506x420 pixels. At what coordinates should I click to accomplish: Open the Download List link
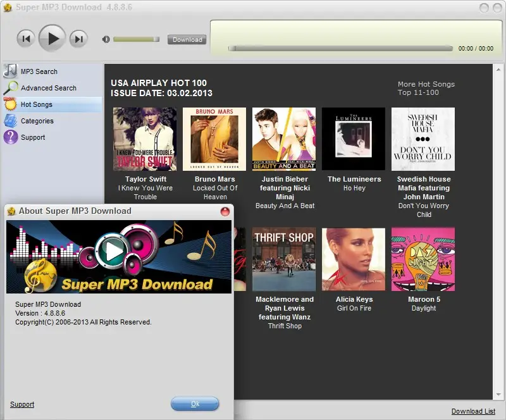click(473, 411)
